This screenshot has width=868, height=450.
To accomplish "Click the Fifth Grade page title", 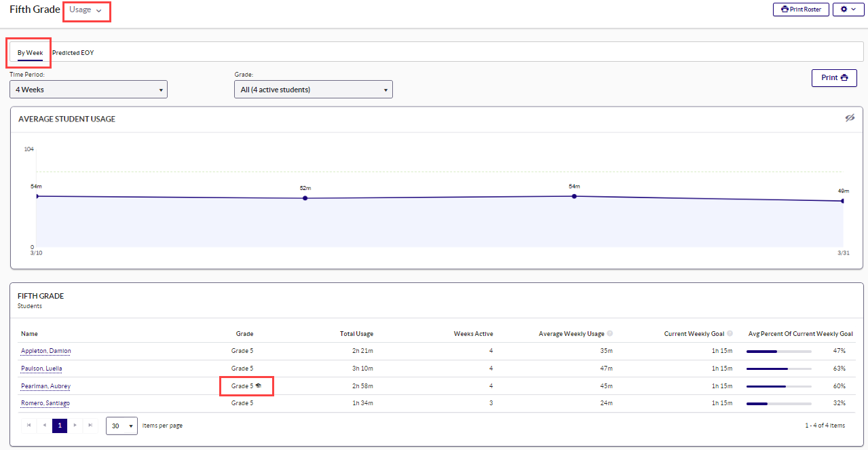I will coord(35,10).
